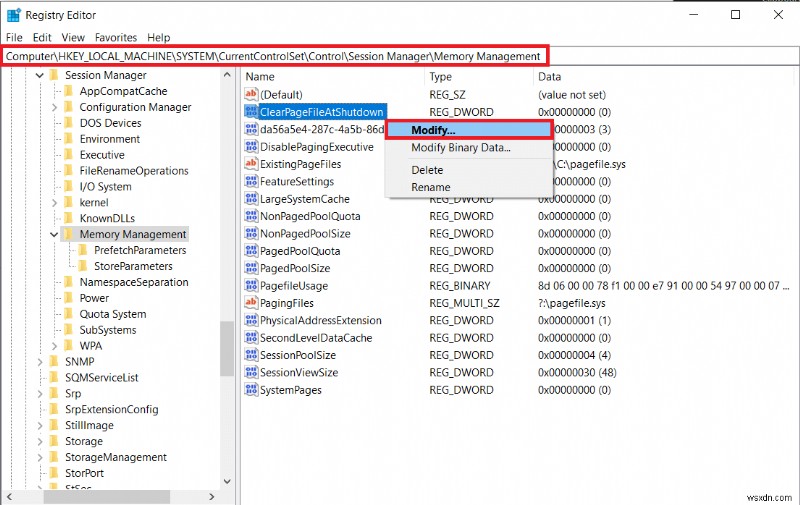Image resolution: width=800 pixels, height=505 pixels.
Task: Select the DOS Devices tree item
Action: (110, 123)
